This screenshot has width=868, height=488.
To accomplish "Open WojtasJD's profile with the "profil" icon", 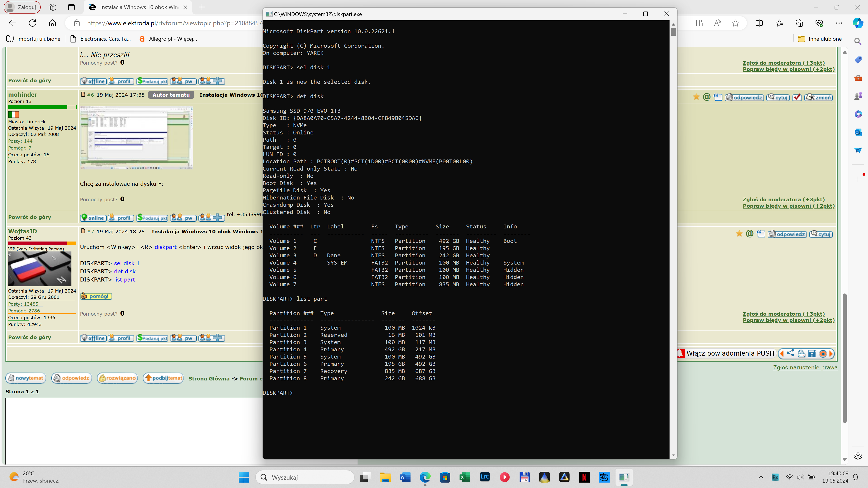I will 120,338.
